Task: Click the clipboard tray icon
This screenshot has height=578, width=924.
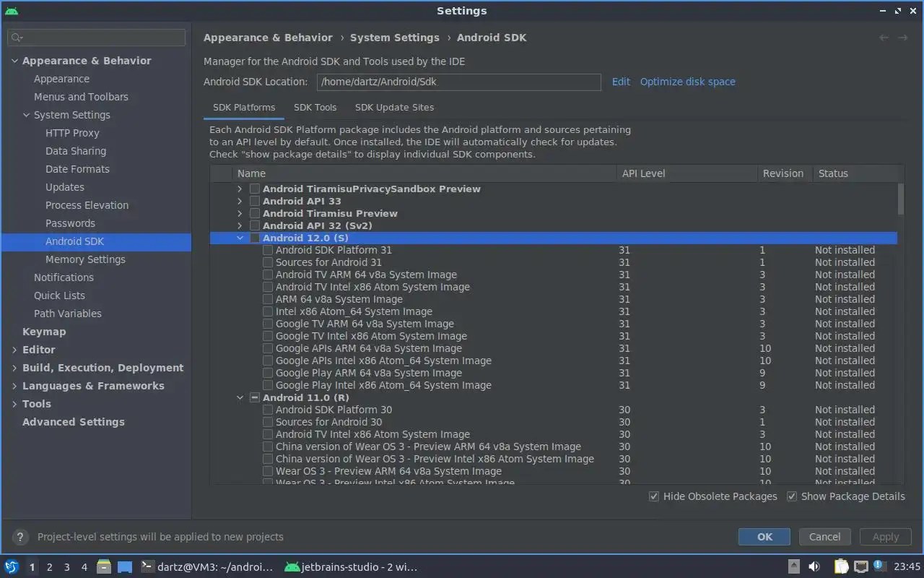Action: [842, 566]
